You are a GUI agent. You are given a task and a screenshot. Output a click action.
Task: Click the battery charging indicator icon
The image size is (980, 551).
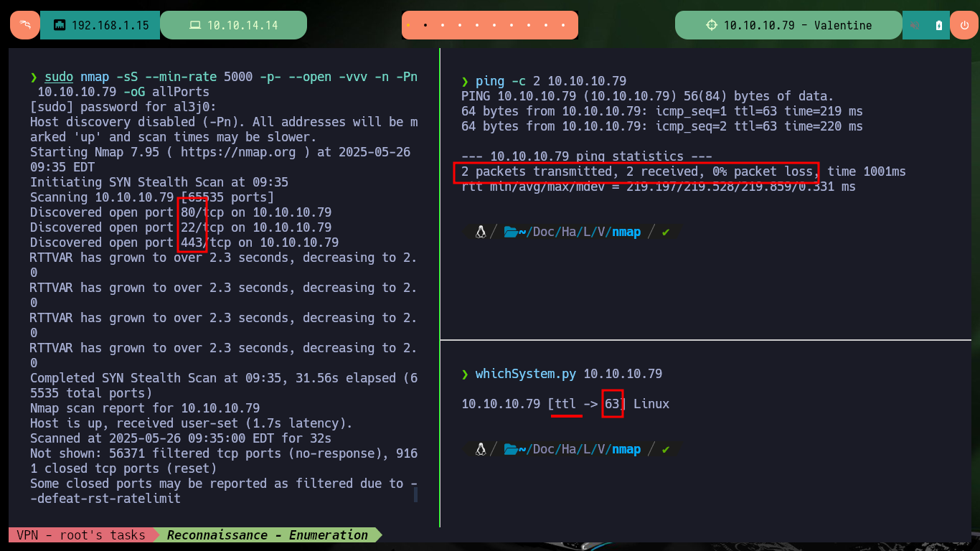click(x=939, y=25)
